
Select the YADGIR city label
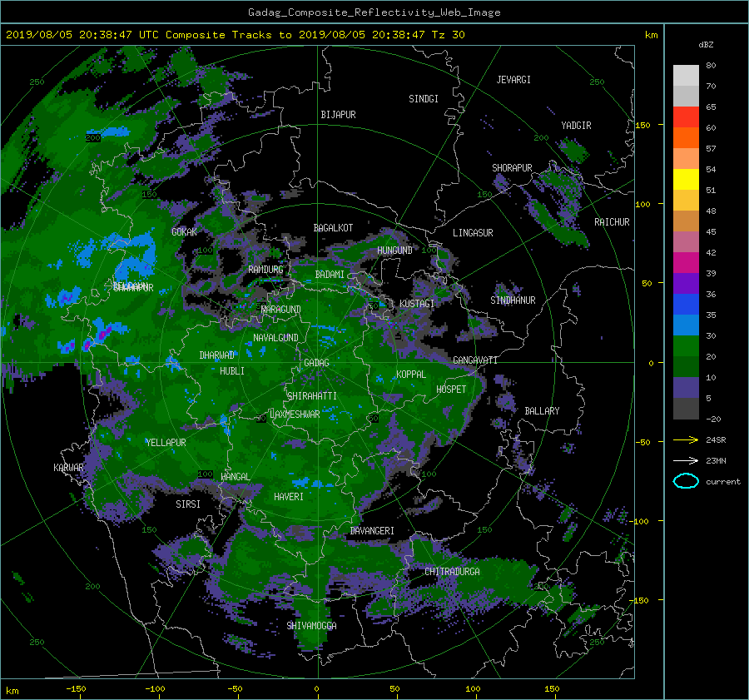pyautogui.click(x=576, y=126)
